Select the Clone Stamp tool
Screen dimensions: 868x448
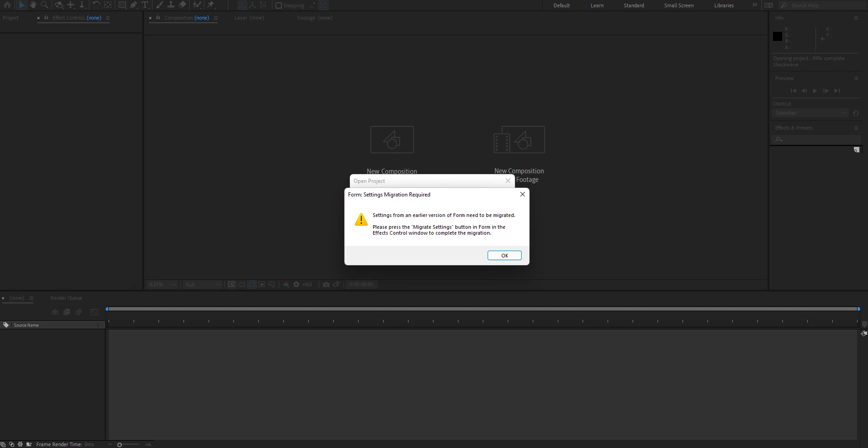[171, 5]
